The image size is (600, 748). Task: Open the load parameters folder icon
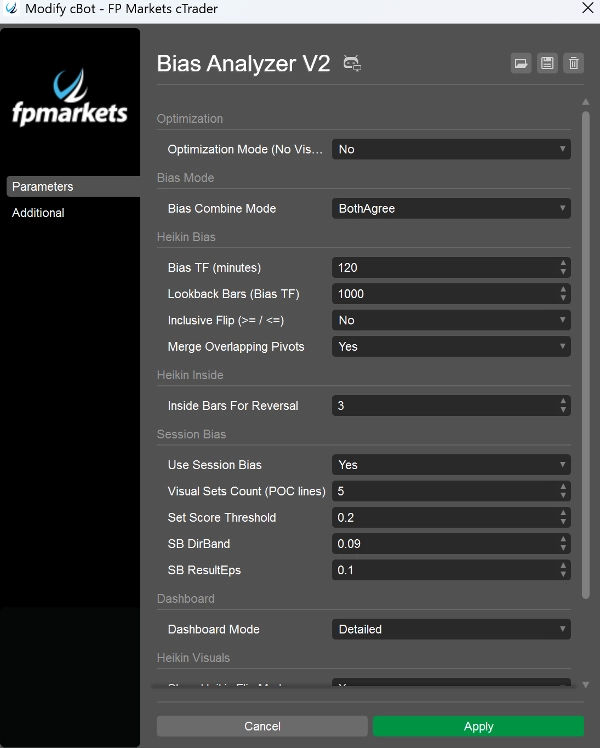click(521, 63)
